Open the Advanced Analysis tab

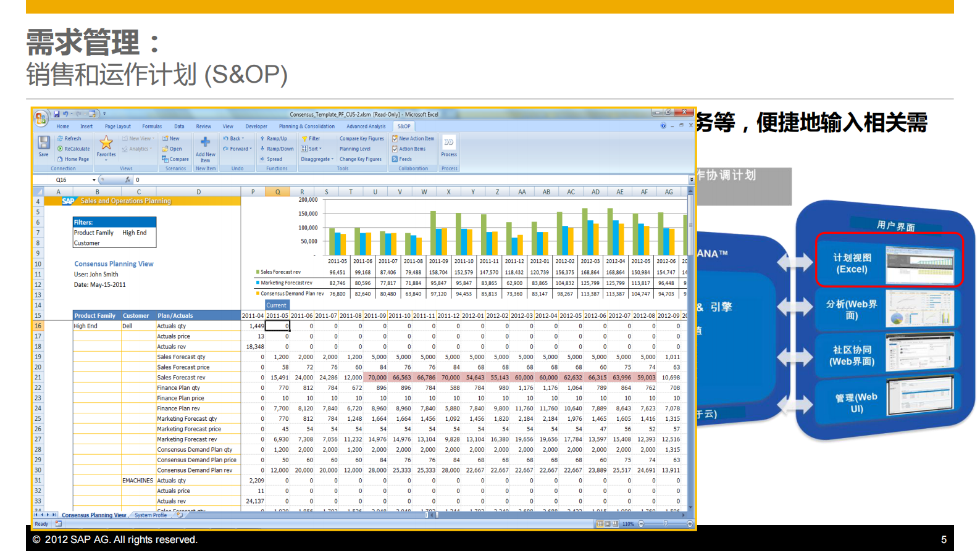tap(366, 126)
